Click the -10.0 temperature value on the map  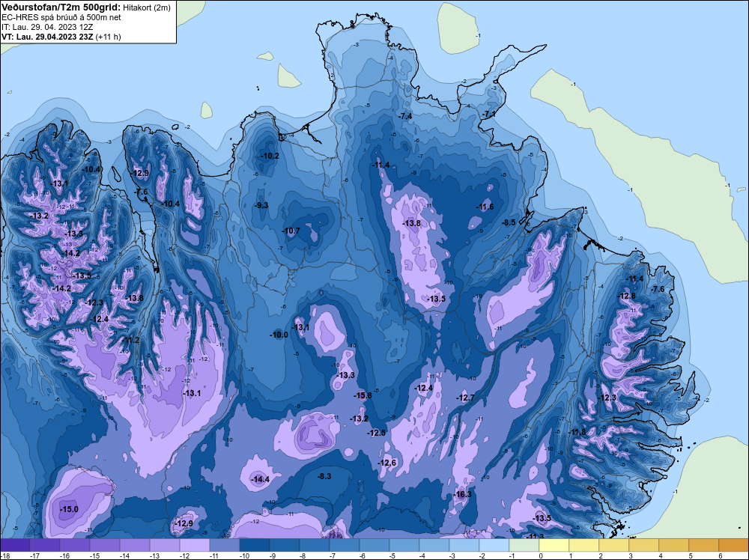pyautogui.click(x=279, y=335)
